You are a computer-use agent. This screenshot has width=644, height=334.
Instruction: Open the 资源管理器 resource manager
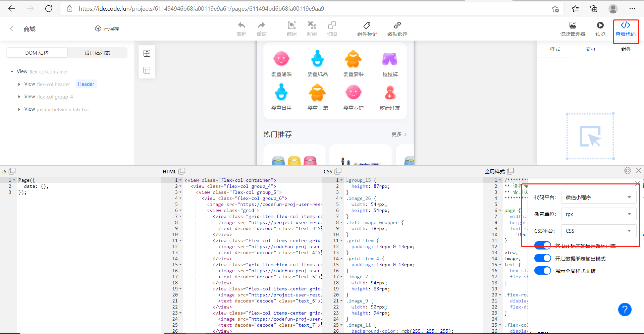click(573, 29)
